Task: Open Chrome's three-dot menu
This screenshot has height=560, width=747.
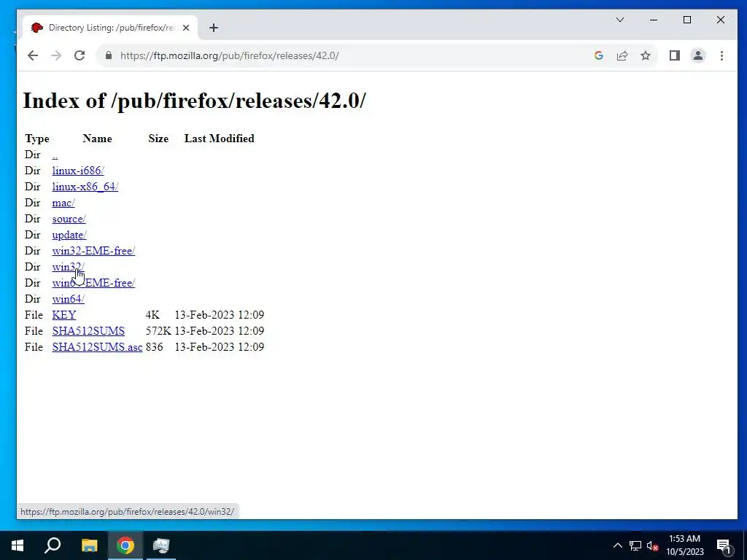Action: click(721, 55)
